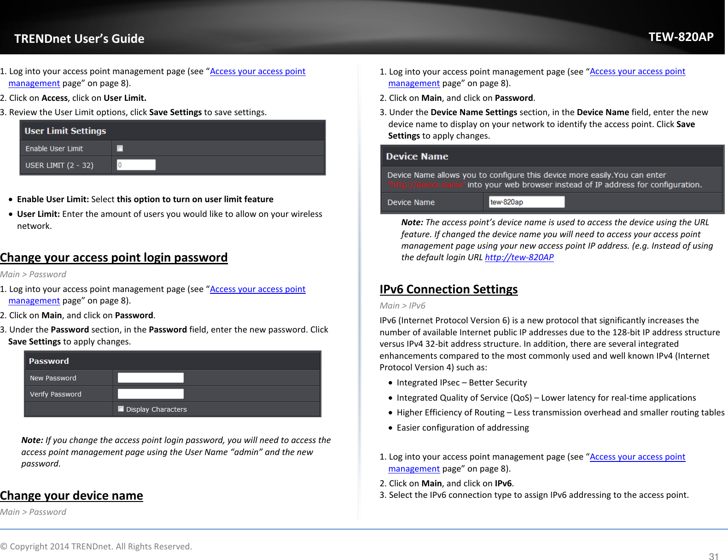Open the http://tew-820AP link
Screen dimensions: 728x560
tap(519, 257)
